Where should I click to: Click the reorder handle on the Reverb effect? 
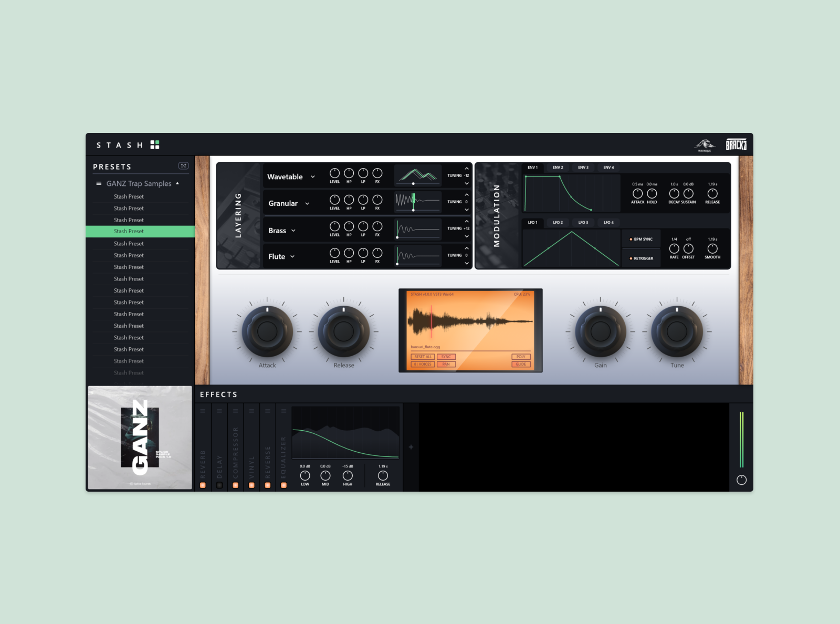click(203, 411)
